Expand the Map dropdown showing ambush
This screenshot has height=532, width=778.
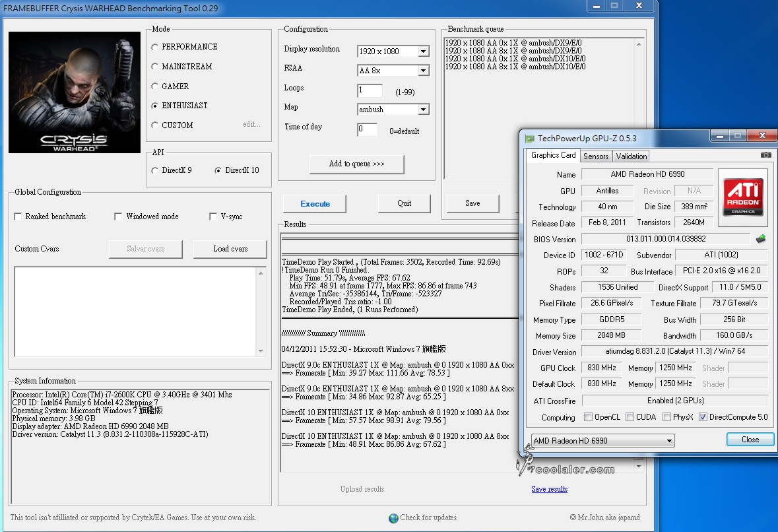(x=423, y=109)
